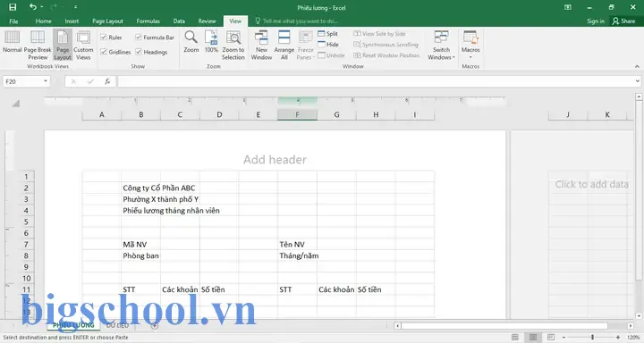
Task: Open the Home tab
Action: [43, 21]
